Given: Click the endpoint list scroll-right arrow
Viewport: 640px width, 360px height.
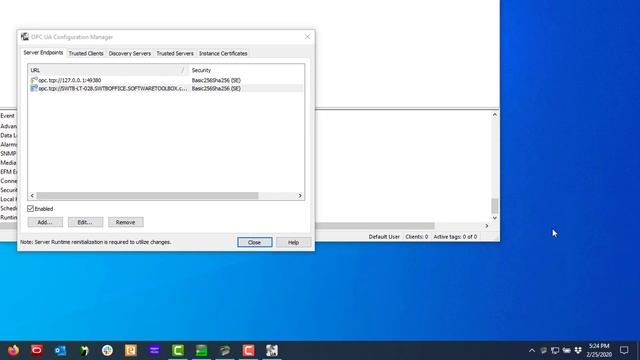Looking at the screenshot, I should [300, 196].
